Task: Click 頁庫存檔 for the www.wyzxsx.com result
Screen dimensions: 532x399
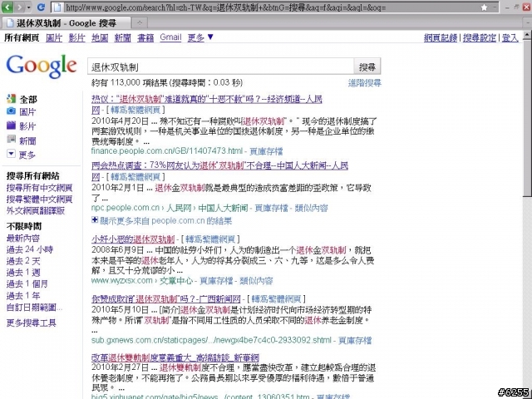Action: coord(216,281)
